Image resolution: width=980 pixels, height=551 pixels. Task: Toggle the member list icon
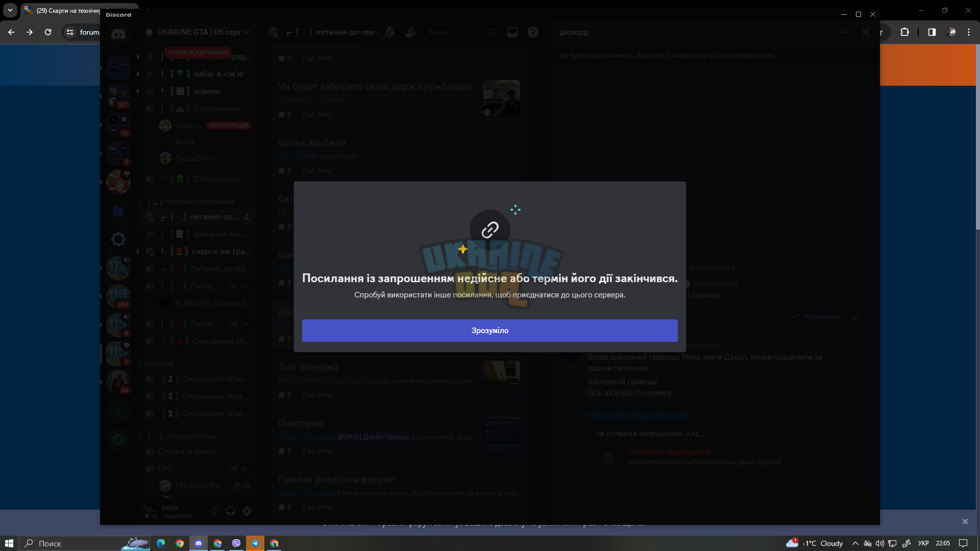coord(410,32)
